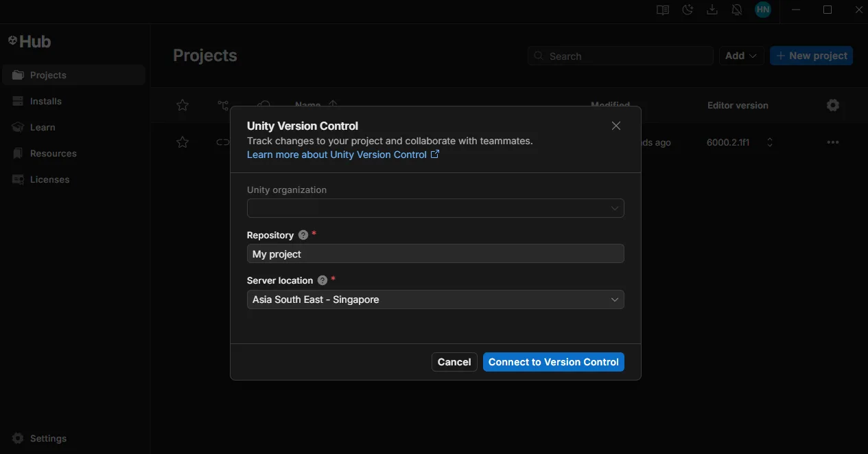Screen dimensions: 868x454
Task: Toggle the moon theme icon
Action: pos(688,10)
